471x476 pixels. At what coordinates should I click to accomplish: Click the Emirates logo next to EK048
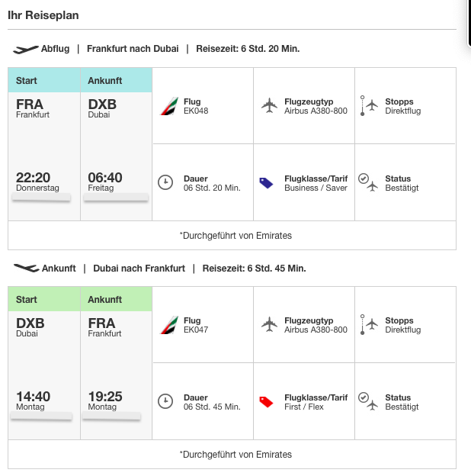[x=168, y=106]
